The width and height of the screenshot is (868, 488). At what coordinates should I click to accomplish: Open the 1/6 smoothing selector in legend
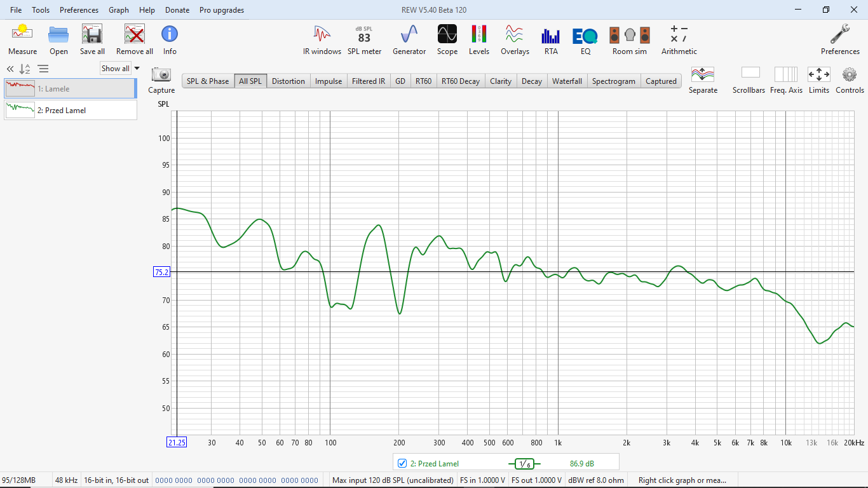click(x=524, y=464)
